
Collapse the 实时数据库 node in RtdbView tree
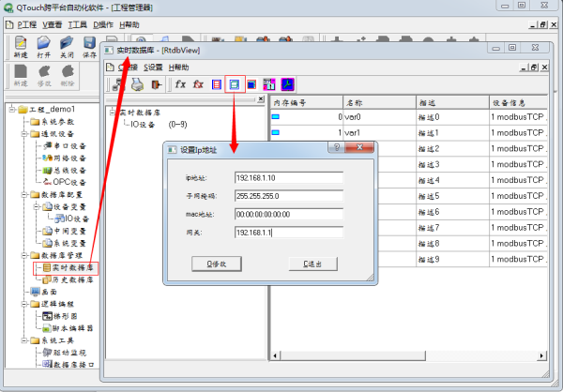111,111
